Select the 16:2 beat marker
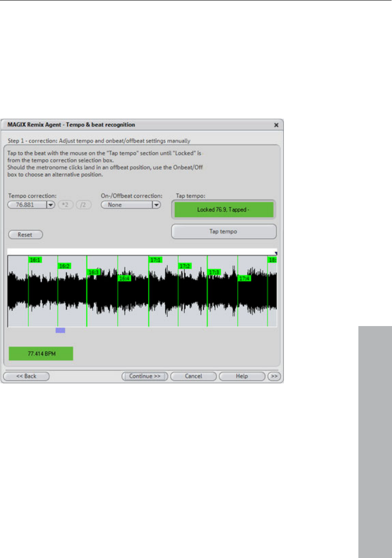Viewport: 392px width, 558px height. point(65,266)
